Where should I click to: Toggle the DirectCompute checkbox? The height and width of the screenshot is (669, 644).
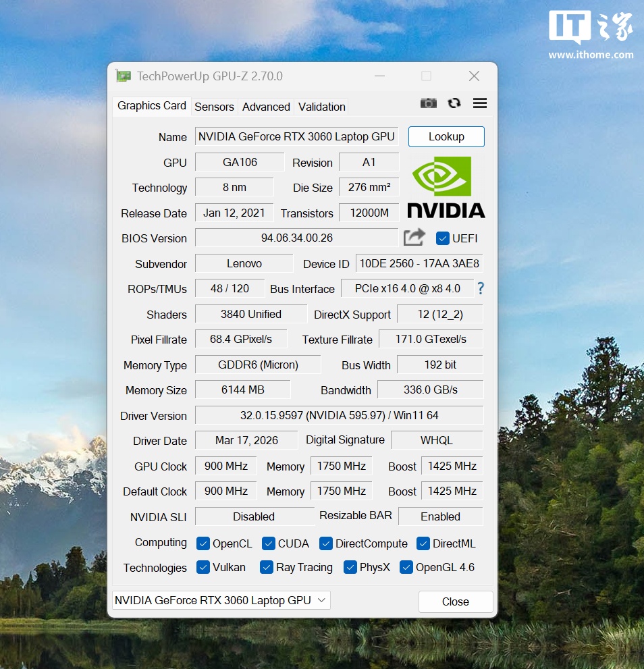(x=325, y=543)
